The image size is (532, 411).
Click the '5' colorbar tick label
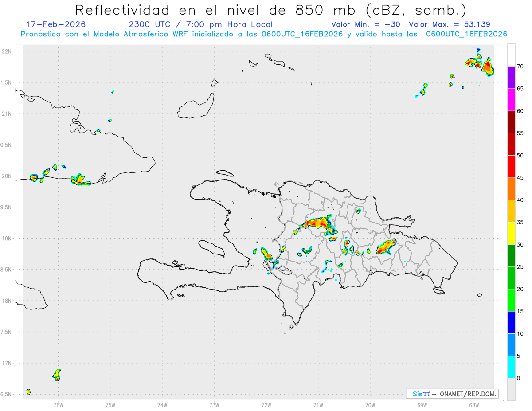tap(519, 356)
